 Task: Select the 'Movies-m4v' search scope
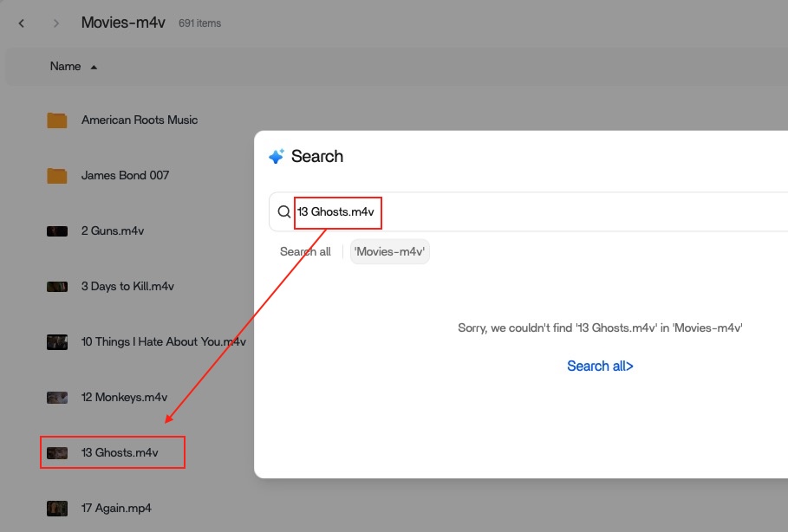pyautogui.click(x=389, y=251)
